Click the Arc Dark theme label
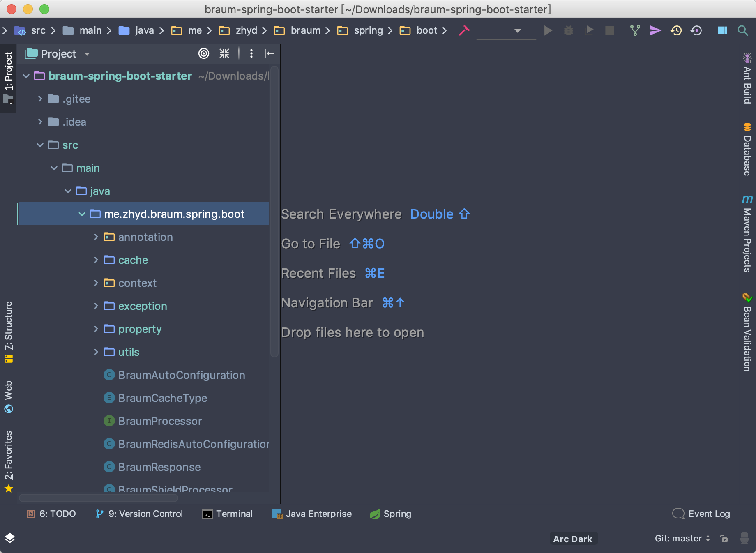 click(573, 539)
